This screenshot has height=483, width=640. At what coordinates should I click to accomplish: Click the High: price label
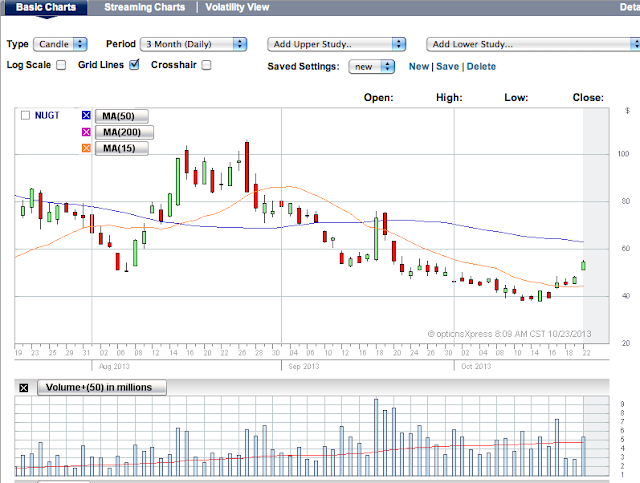[x=449, y=98]
